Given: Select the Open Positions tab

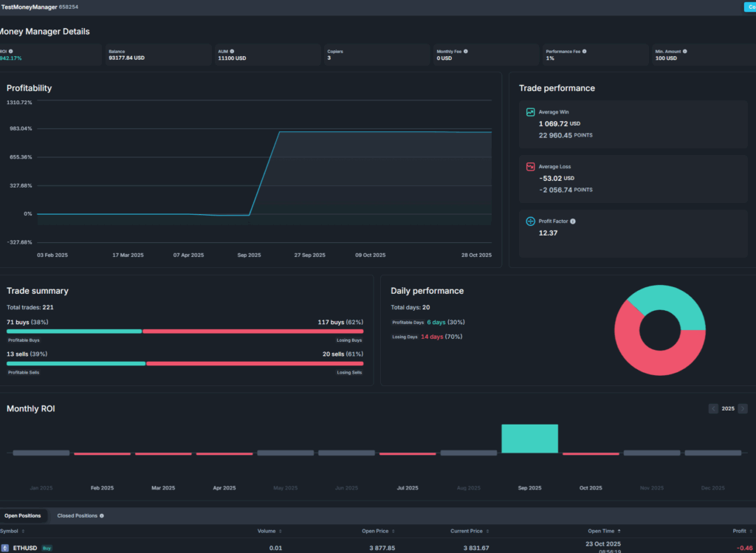Looking at the screenshot, I should (23, 516).
